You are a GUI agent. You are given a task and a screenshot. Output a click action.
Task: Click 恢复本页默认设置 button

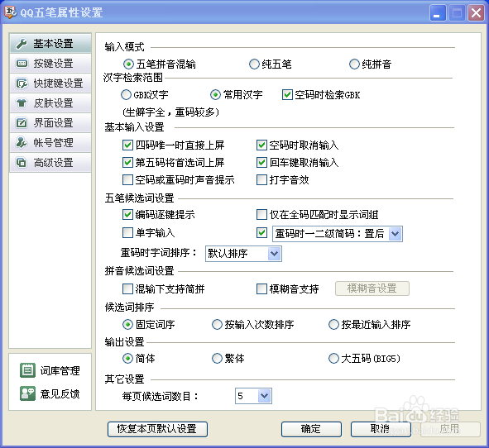click(157, 429)
